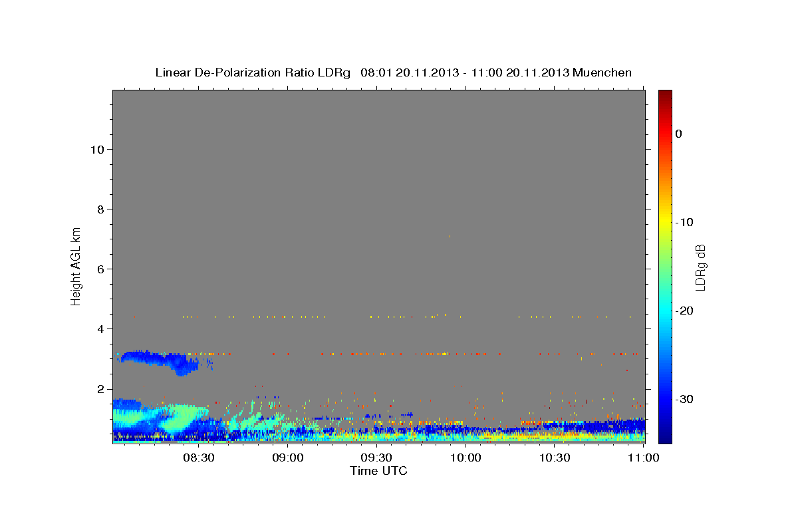This screenshot has height=532, width=798.
Task: Click the 11:00 time tick label
Action: pos(644,458)
